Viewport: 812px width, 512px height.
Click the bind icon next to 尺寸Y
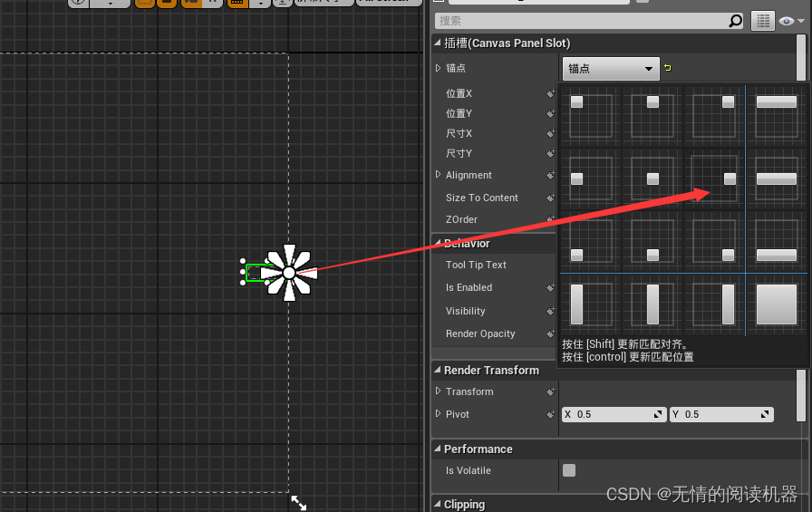550,153
